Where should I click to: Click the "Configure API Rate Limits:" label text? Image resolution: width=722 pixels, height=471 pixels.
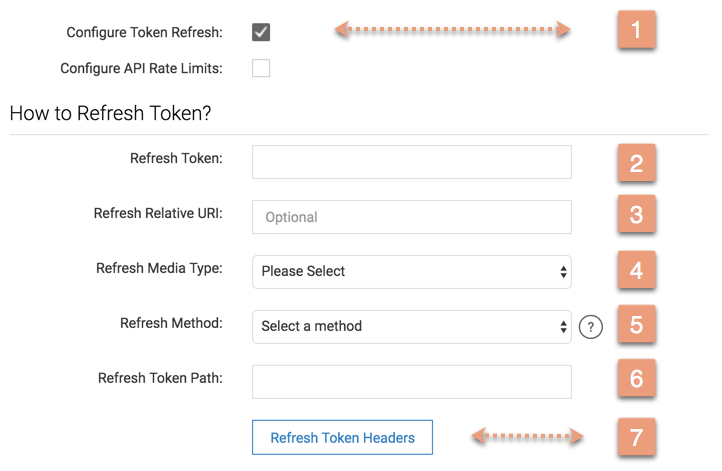point(141,68)
